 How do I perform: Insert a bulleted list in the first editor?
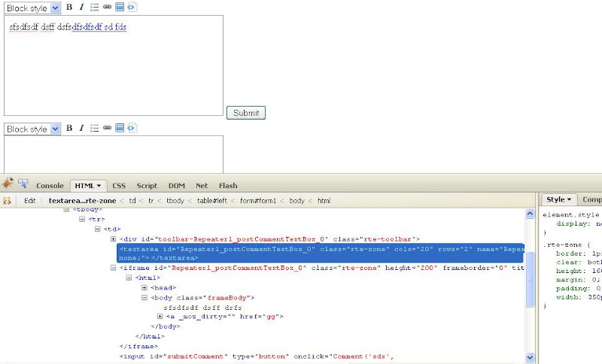[x=95, y=7]
